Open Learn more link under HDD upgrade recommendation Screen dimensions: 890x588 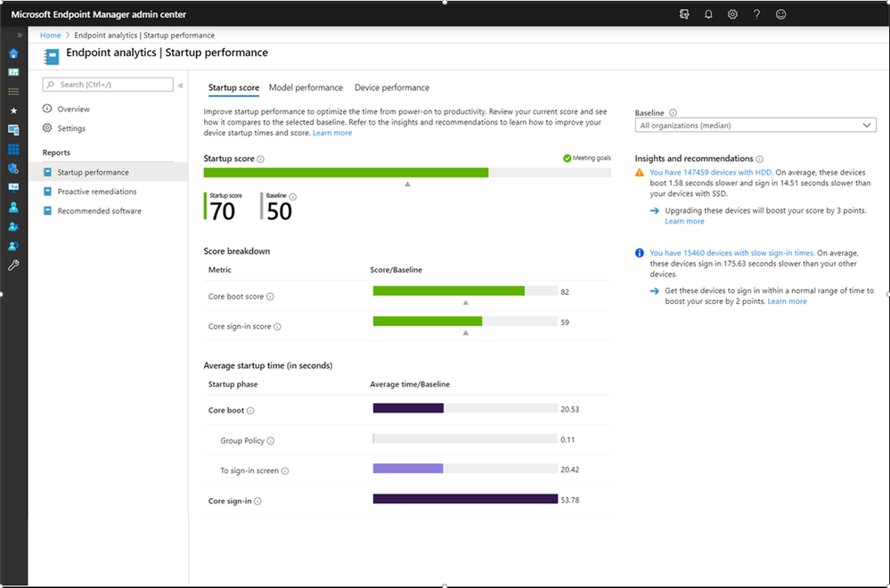coord(684,221)
